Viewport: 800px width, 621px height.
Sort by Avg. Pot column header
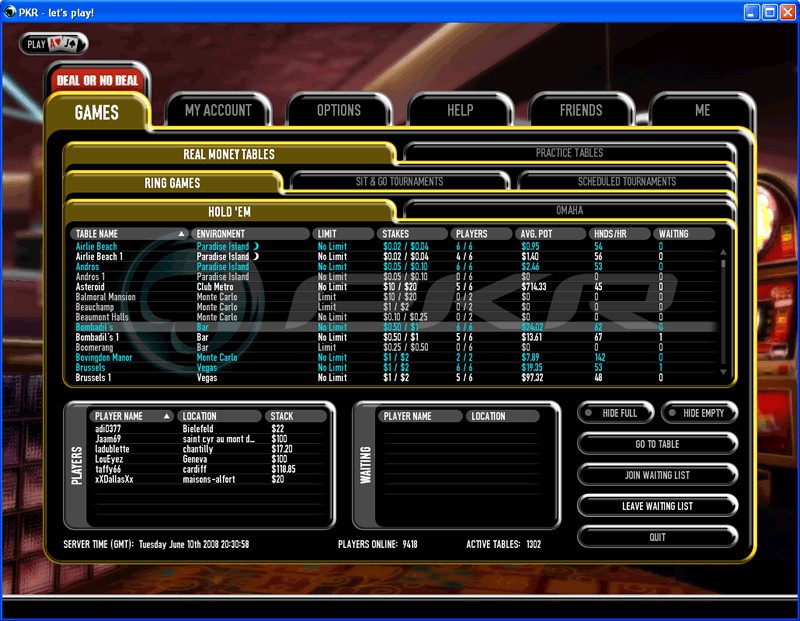pos(550,234)
